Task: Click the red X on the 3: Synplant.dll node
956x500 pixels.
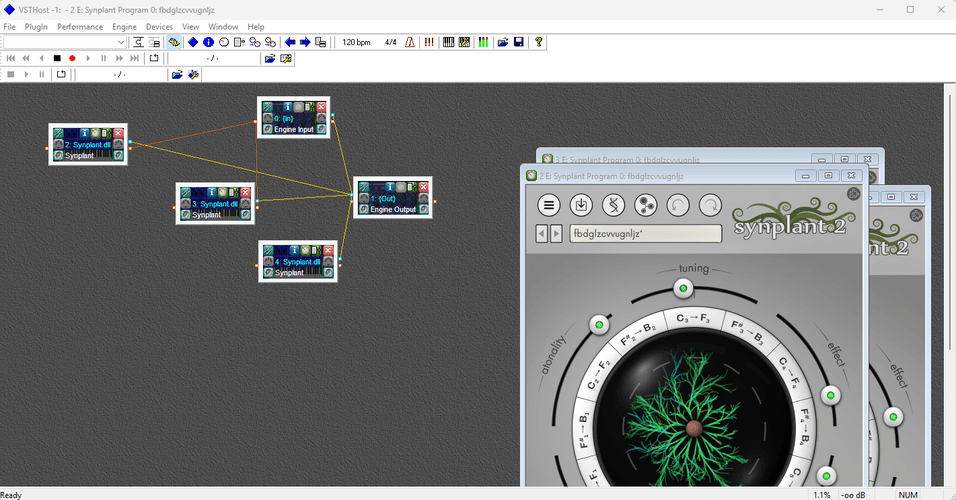Action: click(x=245, y=192)
